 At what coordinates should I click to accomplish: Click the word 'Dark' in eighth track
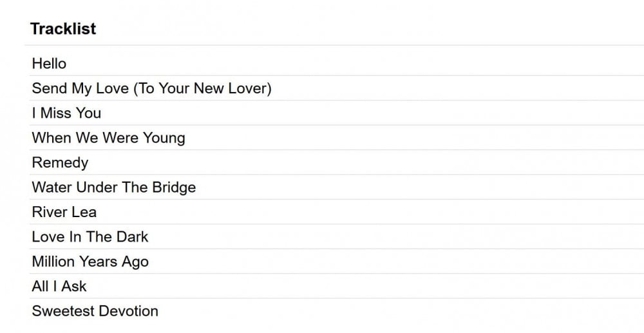(132, 237)
